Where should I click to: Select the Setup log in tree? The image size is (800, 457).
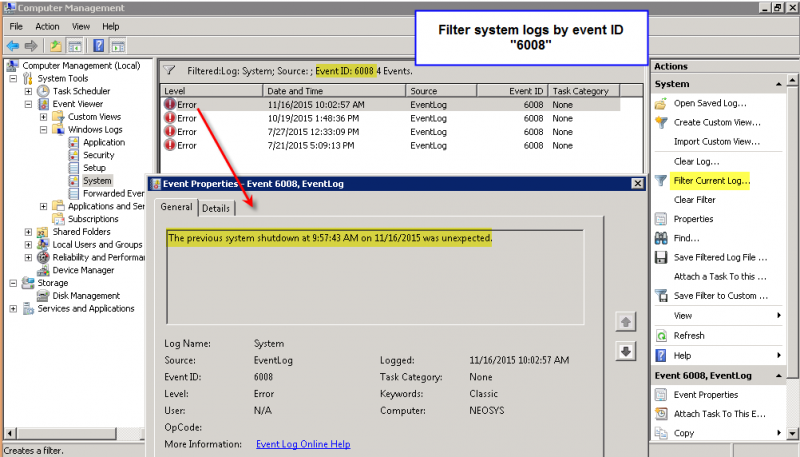tap(94, 168)
